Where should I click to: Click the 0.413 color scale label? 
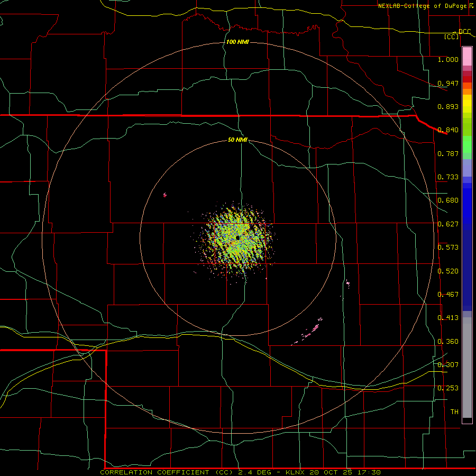tap(448, 318)
